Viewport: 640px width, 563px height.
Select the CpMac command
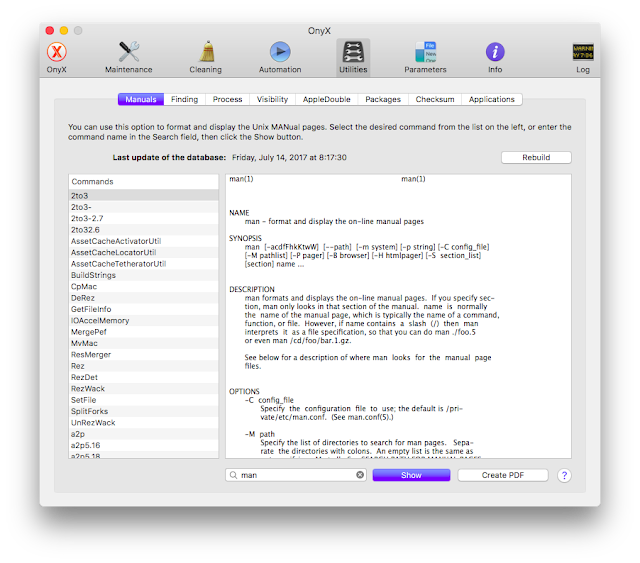(143, 287)
